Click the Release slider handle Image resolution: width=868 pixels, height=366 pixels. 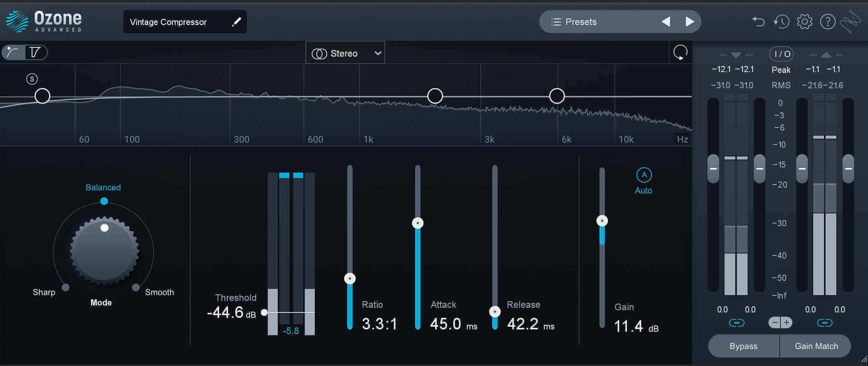coord(495,312)
